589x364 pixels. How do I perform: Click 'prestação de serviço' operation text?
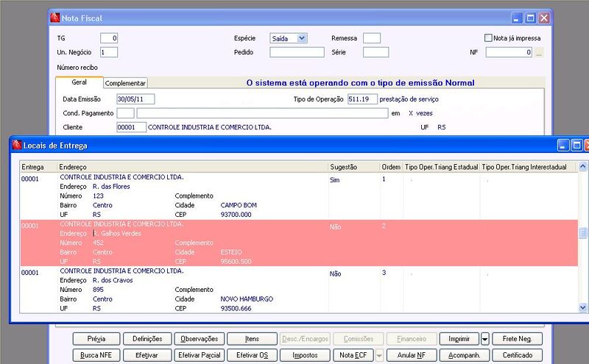409,99
